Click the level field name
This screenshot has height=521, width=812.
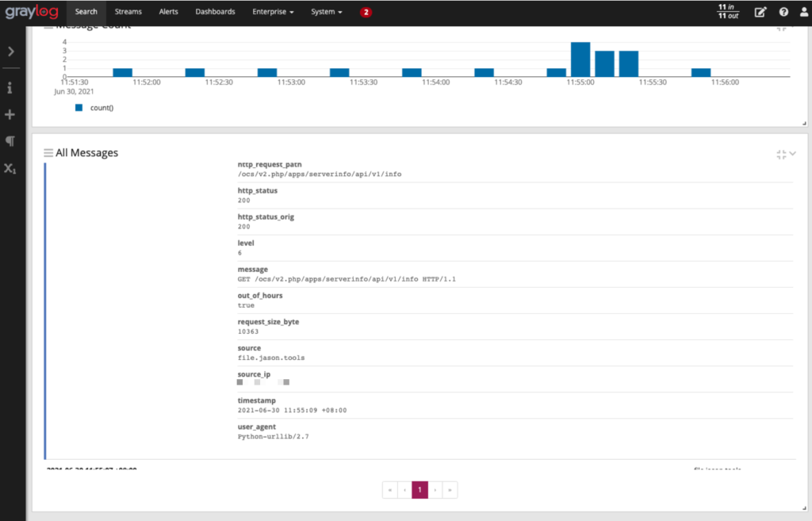click(x=246, y=243)
